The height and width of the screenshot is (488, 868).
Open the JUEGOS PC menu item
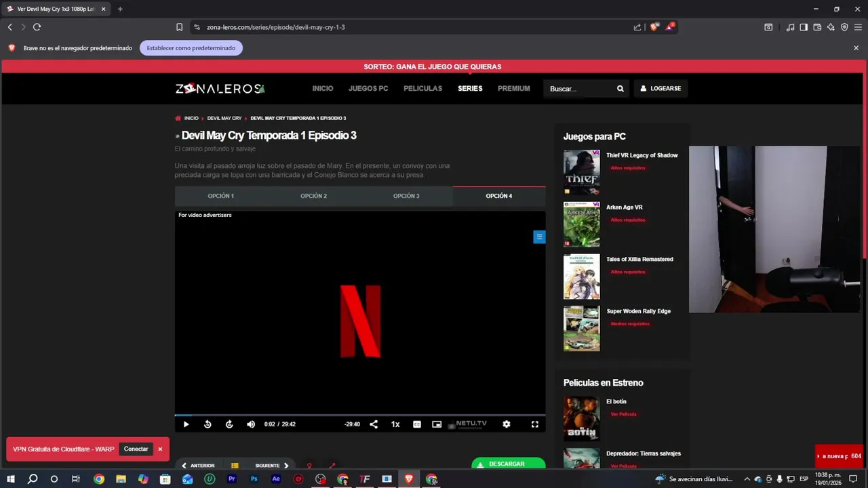click(368, 89)
